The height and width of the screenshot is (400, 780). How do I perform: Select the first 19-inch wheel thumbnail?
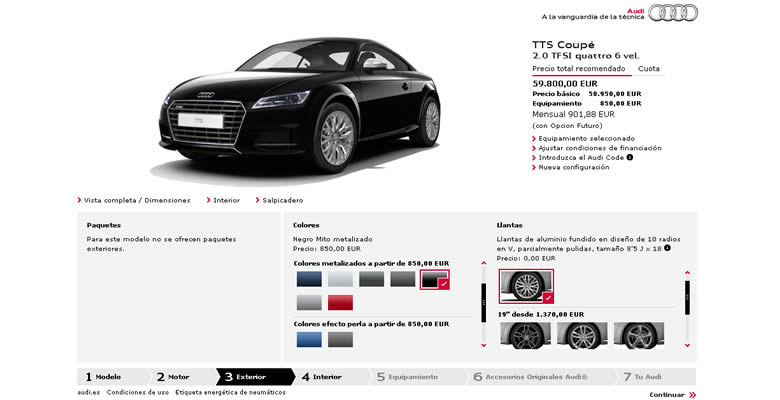click(525, 335)
